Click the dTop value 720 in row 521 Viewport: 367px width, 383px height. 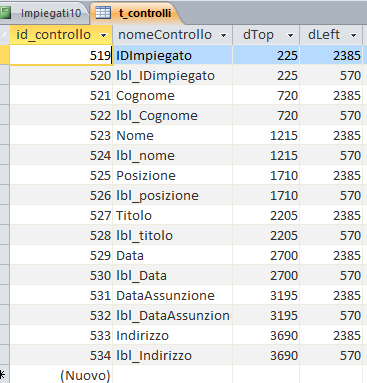point(266,95)
